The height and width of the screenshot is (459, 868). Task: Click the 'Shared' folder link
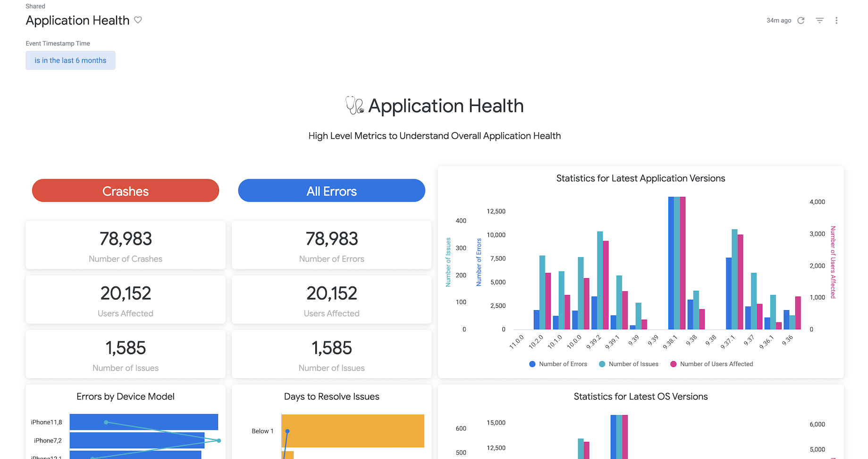[35, 6]
